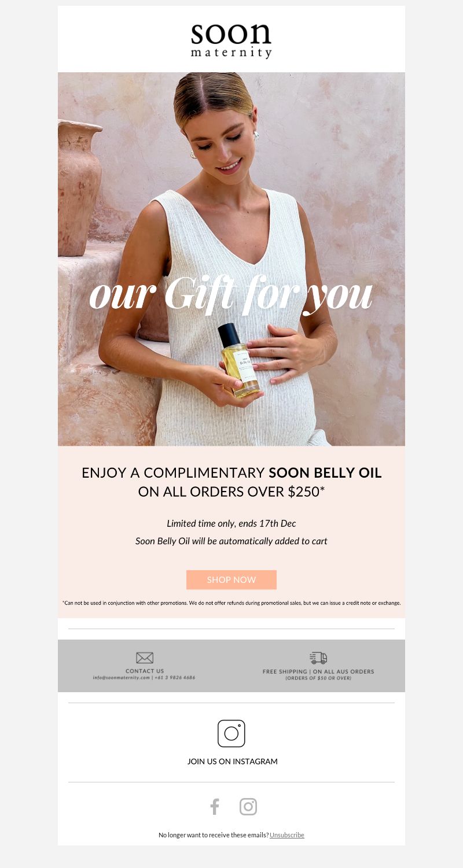Screen dimensions: 463x868
Task: Click the 'Limited time only, ends 17th Dec' line
Action: 231,523
